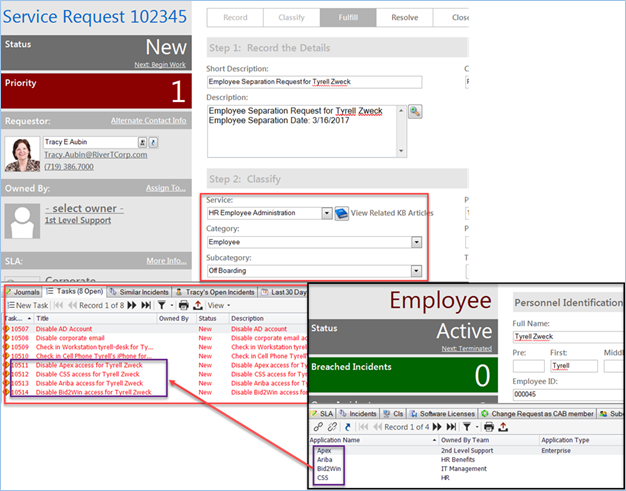Sort by the Task ID column header
This screenshot has width=626, height=491.
(x=18, y=318)
